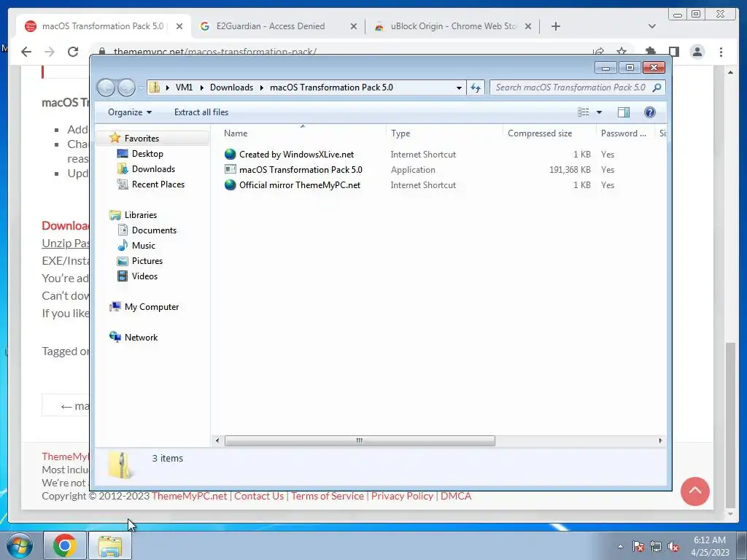Select Downloads in Favorites
The image size is (747, 560).
pyautogui.click(x=153, y=169)
